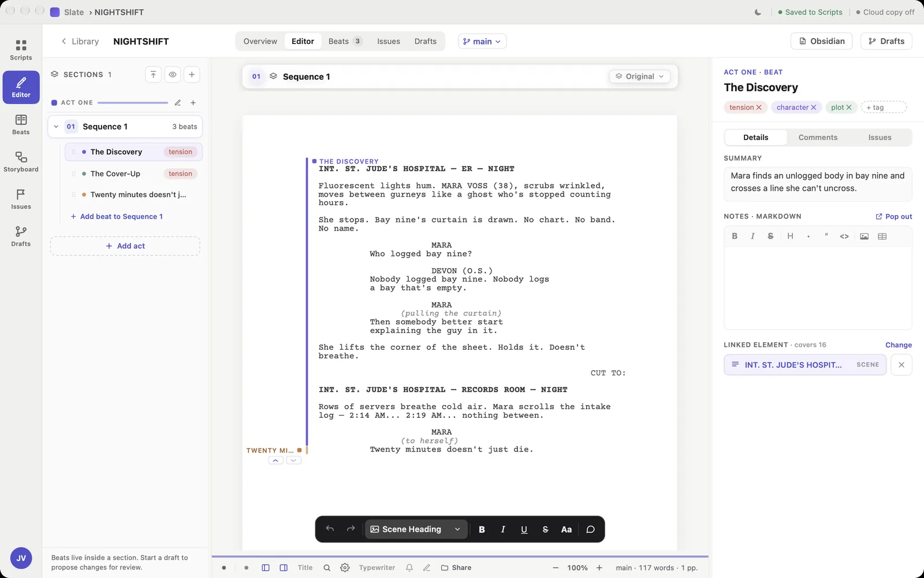Screen dimensions: 924x578
Task: Insert an image in the notes toolbar
Action: [864, 236]
